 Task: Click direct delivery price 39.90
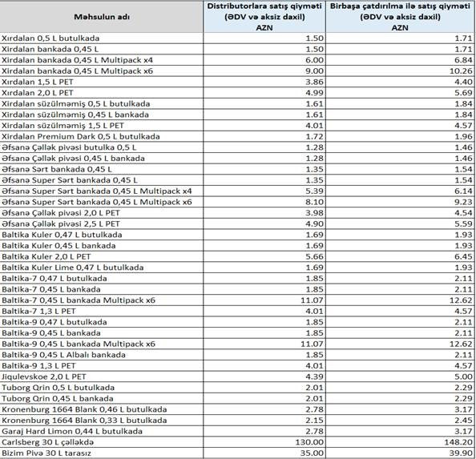pos(400,453)
